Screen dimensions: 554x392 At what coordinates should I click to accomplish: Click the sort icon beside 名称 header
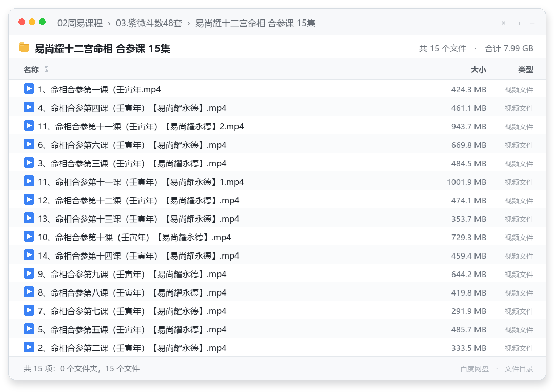coord(46,69)
